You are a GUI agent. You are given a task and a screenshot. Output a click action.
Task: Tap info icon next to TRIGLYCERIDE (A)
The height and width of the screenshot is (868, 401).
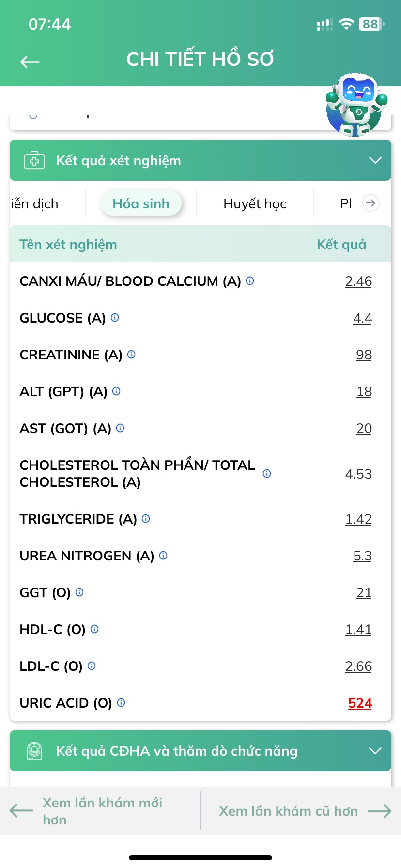click(x=146, y=519)
